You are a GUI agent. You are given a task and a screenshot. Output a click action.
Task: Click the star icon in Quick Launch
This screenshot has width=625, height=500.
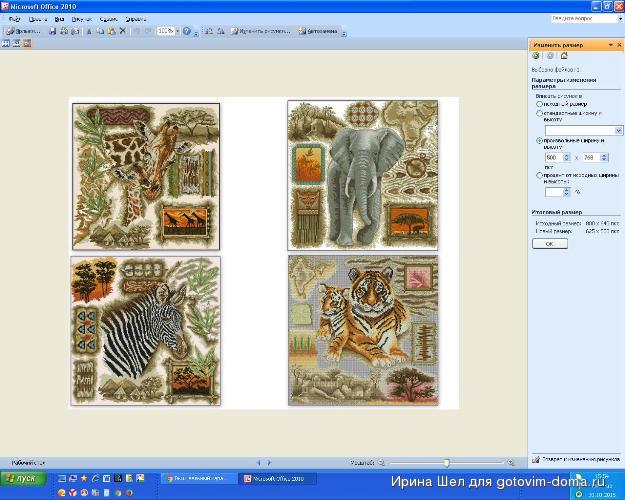pyautogui.click(x=84, y=478)
